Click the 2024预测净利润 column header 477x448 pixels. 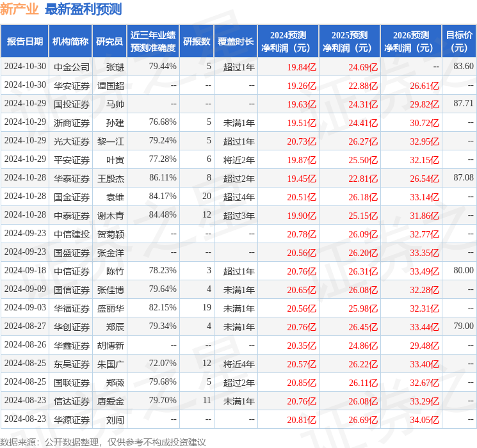point(288,42)
